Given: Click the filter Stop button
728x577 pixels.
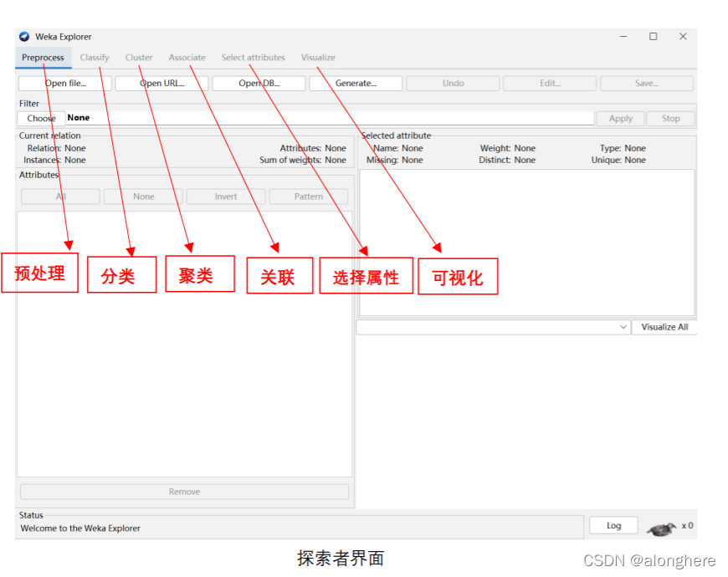Looking at the screenshot, I should pos(670,119).
